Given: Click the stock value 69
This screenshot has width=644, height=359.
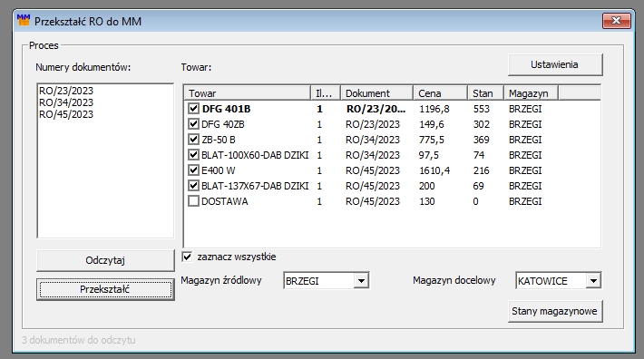Looking at the screenshot, I should 479,186.
